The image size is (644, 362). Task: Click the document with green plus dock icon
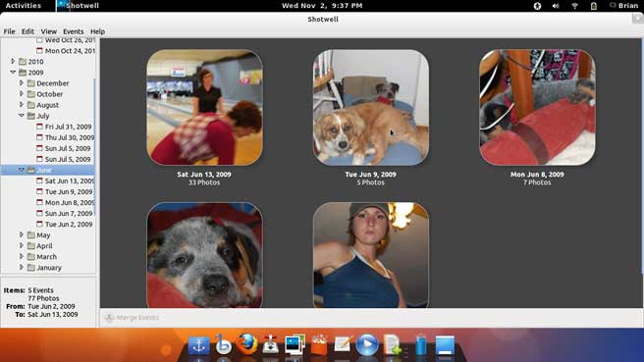click(x=393, y=344)
